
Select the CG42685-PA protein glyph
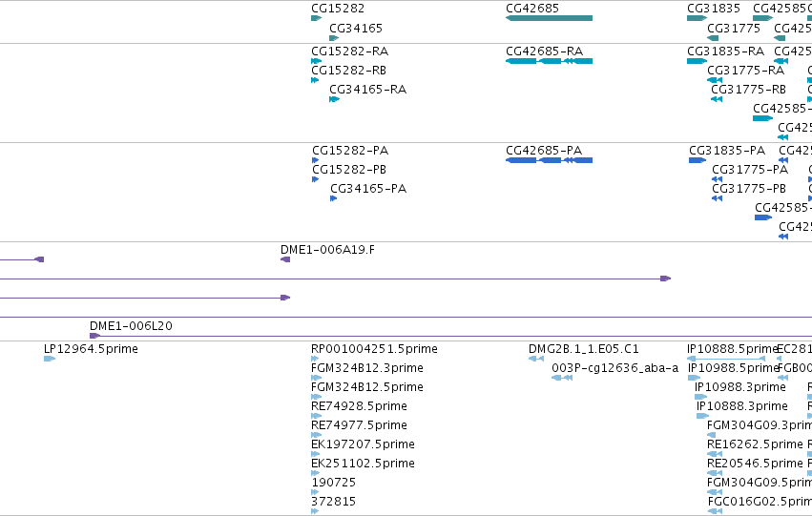point(549,160)
